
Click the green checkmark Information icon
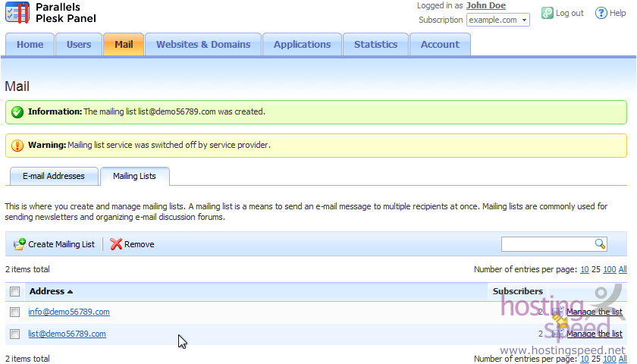click(x=17, y=111)
